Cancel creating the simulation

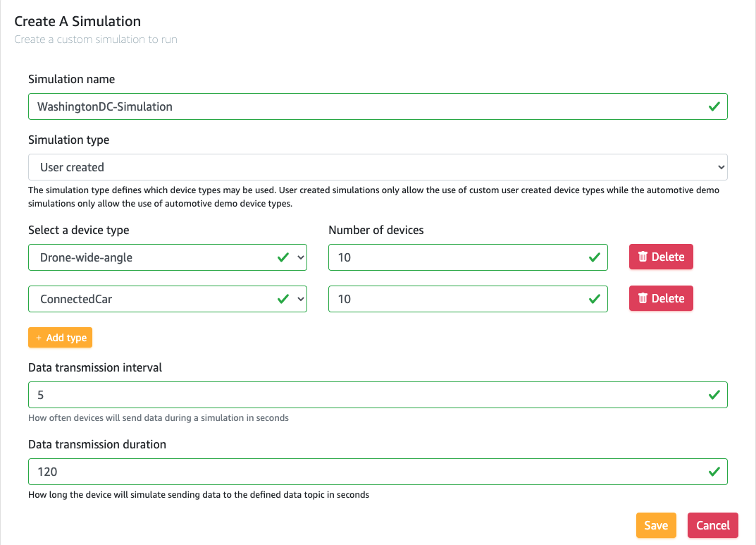pos(712,525)
